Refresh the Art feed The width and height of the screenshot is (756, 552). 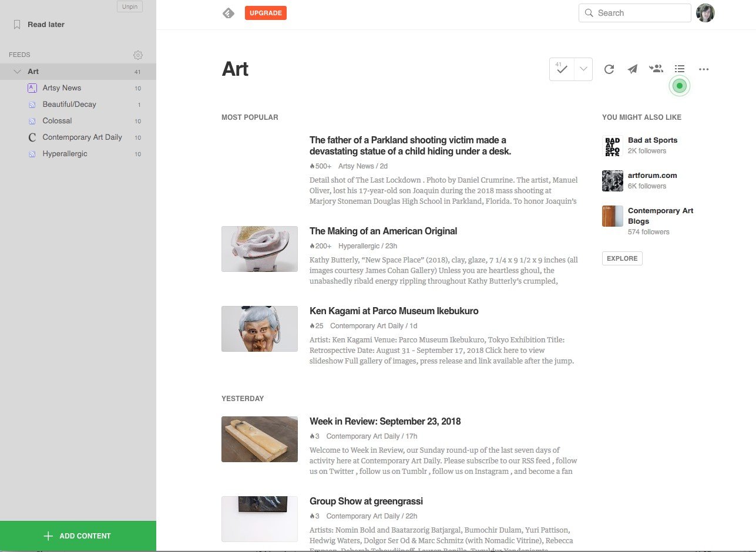[x=609, y=69]
